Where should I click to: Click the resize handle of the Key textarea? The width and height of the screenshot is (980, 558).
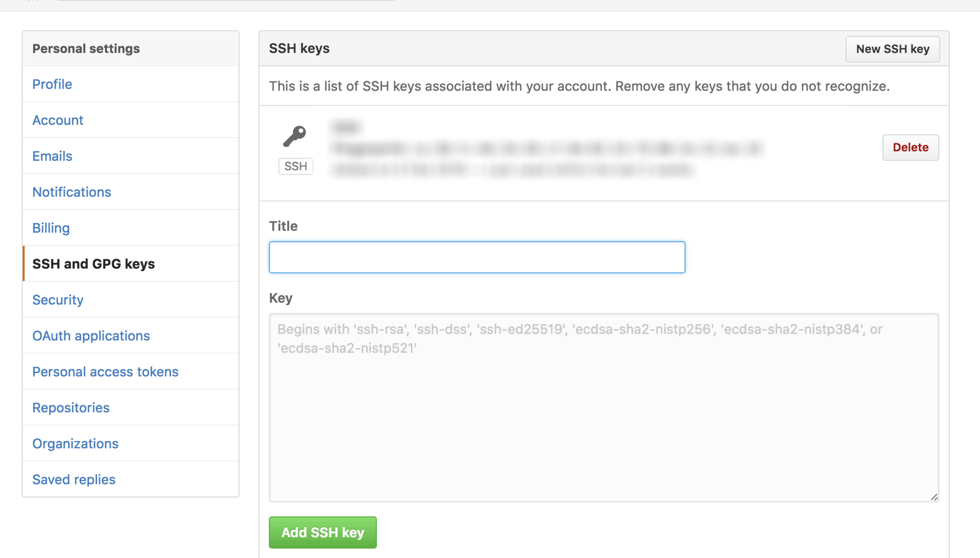(x=934, y=497)
